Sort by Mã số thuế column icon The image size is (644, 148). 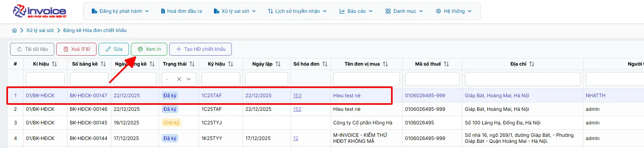[x=446, y=64]
